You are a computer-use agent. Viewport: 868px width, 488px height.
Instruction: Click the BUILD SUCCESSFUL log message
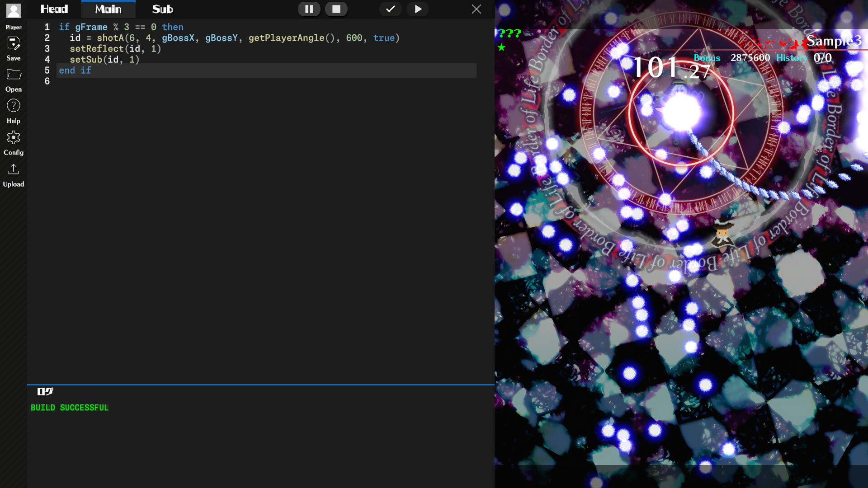70,407
